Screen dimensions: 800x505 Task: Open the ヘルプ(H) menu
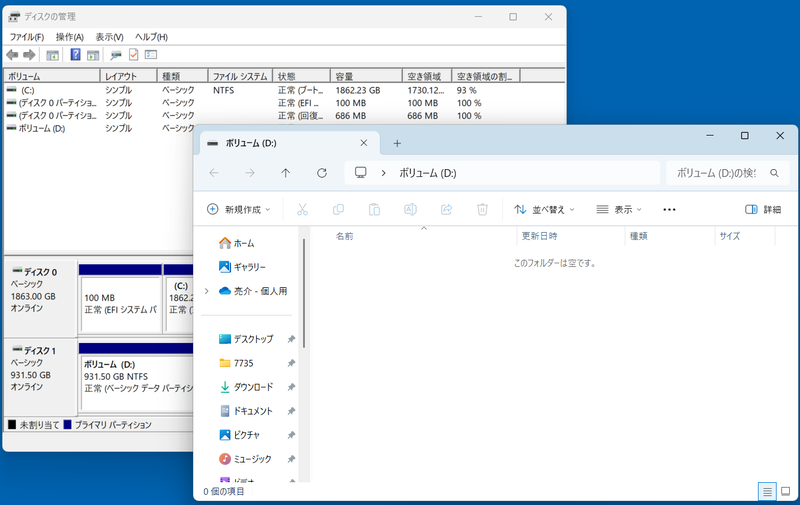[151, 37]
